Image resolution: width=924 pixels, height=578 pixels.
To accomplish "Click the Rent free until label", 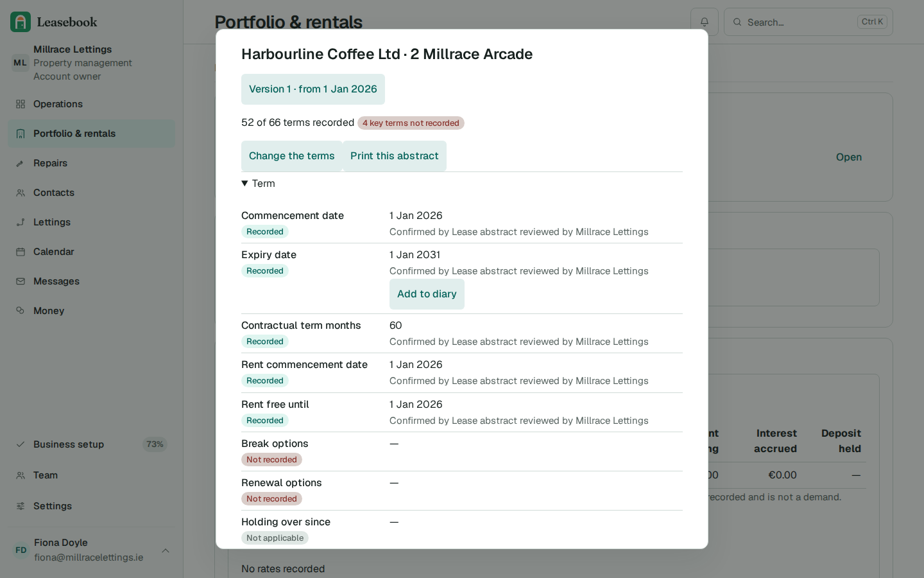I will 275,405.
